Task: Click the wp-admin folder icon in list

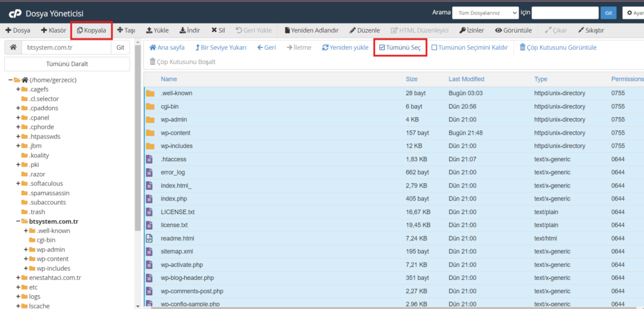Action: coord(150,120)
